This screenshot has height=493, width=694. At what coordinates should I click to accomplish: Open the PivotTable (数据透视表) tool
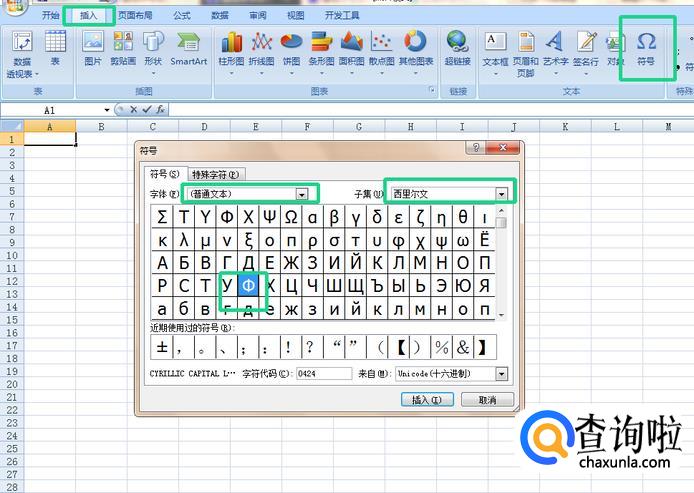coord(22,54)
